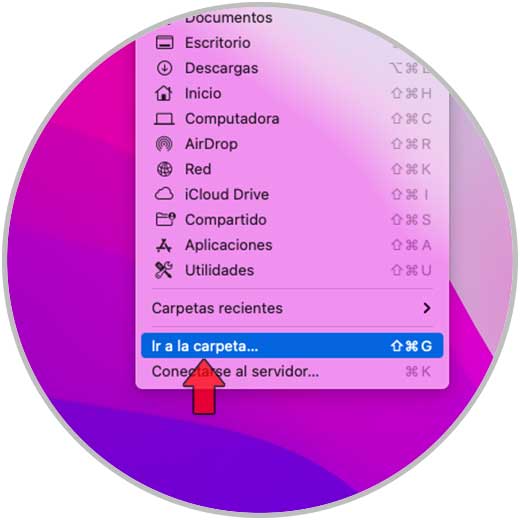Screen dimensions: 520x520
Task: Click the Shift-Command-G shortcut on Ir a la carpeta
Action: 411,346
